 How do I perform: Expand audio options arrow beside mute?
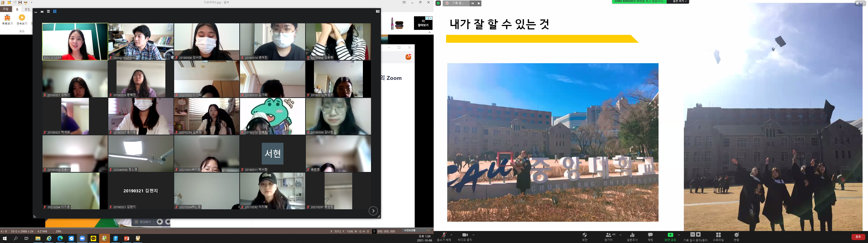451,235
